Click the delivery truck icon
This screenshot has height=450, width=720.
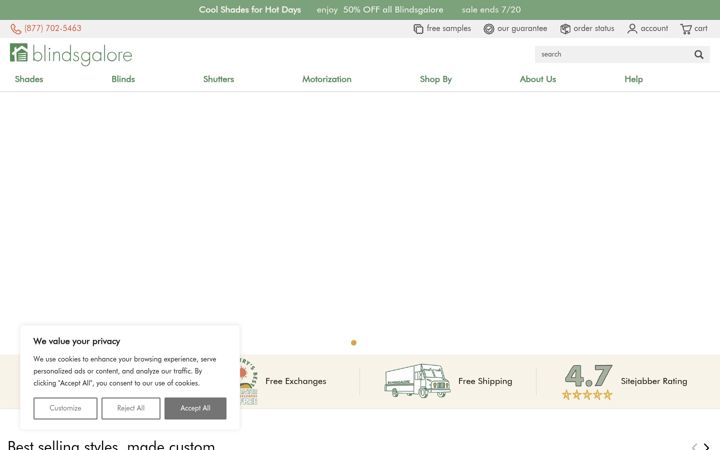pyautogui.click(x=417, y=381)
